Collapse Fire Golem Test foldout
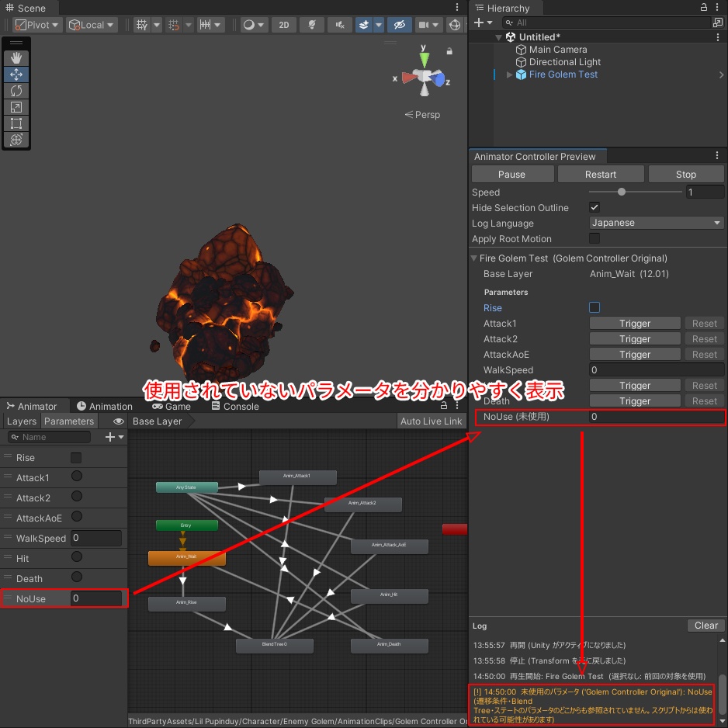The width and height of the screenshot is (728, 728). pyautogui.click(x=474, y=258)
